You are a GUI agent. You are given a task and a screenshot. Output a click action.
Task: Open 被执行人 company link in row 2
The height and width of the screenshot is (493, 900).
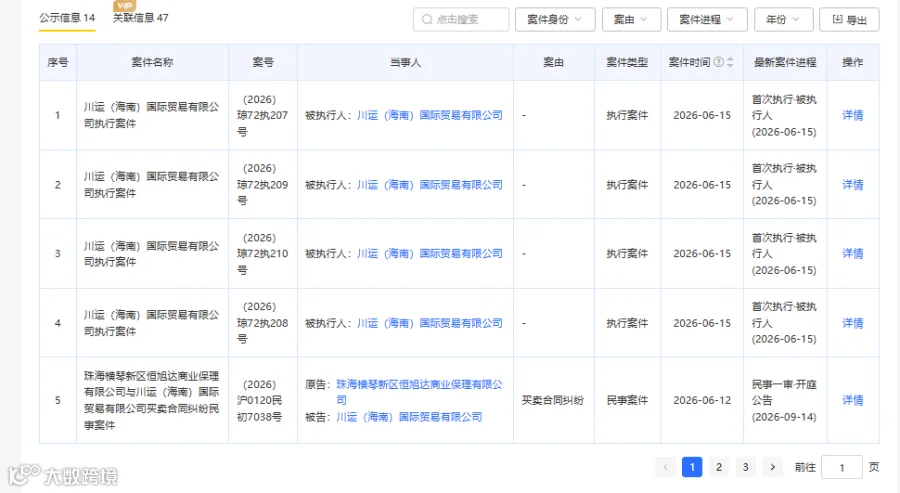pos(430,185)
